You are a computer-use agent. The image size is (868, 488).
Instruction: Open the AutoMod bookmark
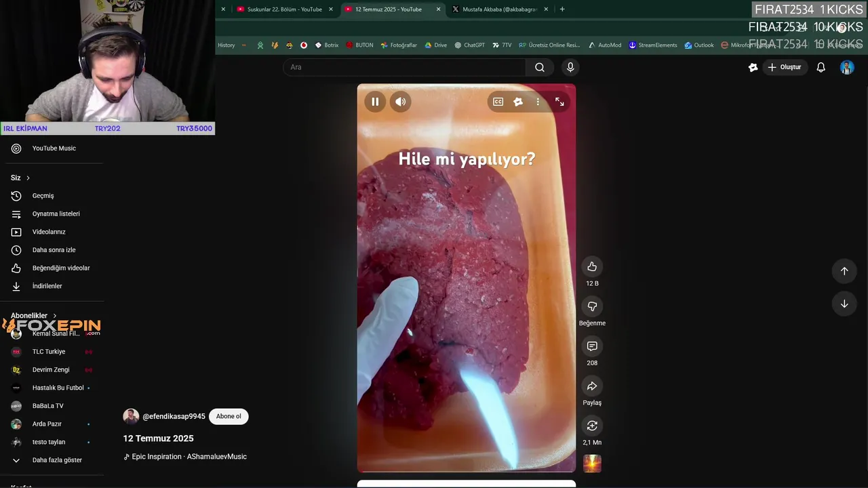pyautogui.click(x=604, y=45)
